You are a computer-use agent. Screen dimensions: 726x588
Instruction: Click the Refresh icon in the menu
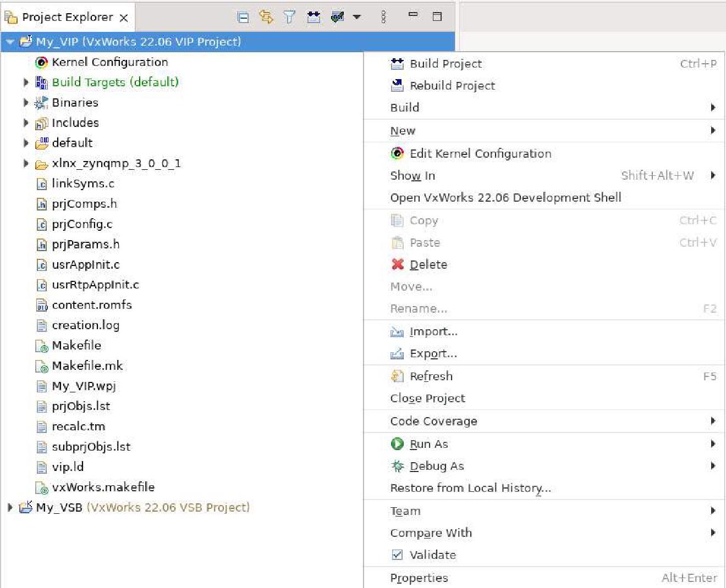click(x=397, y=376)
